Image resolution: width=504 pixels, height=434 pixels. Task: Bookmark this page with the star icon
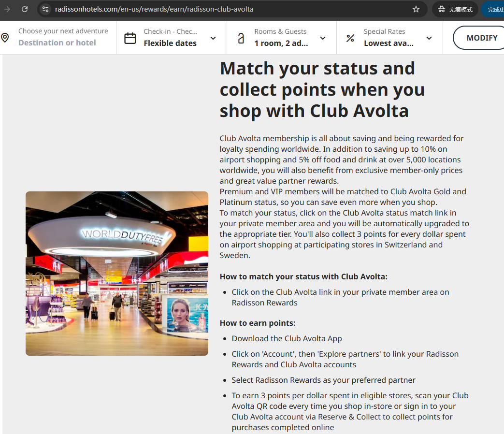click(x=416, y=9)
